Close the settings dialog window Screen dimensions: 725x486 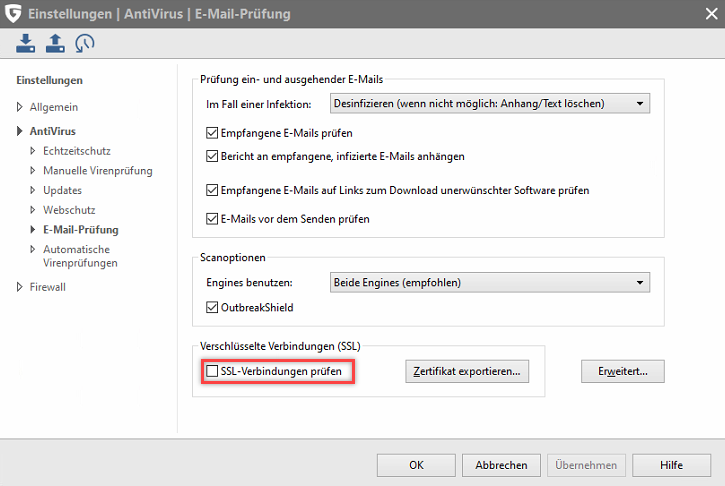click(712, 13)
